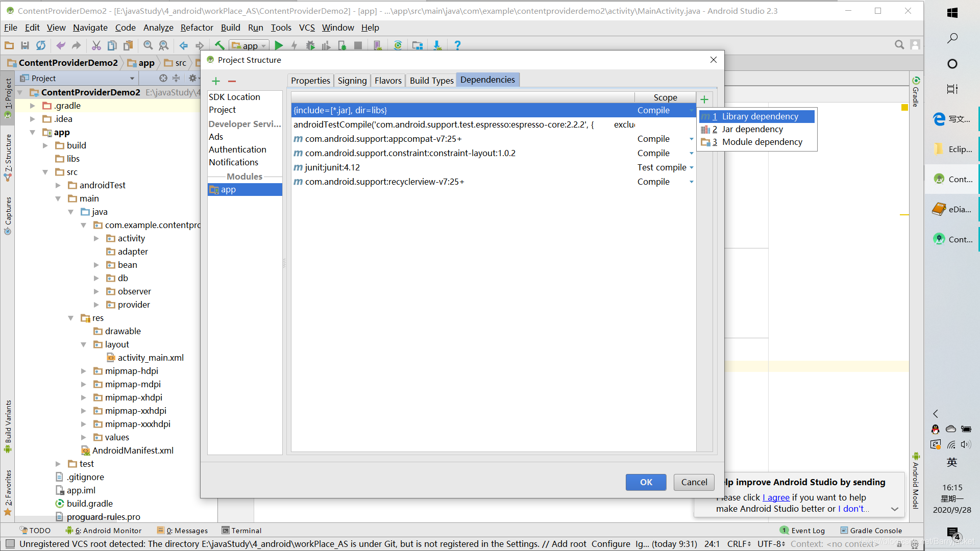Switch to the Flavors tab
This screenshot has width=980, height=551.
388,81
